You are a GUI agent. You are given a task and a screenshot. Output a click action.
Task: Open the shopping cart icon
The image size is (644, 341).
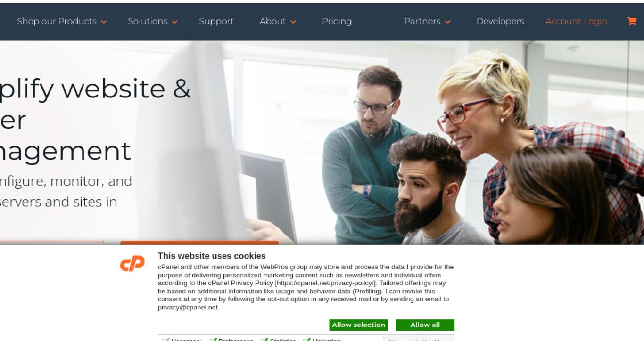631,21
